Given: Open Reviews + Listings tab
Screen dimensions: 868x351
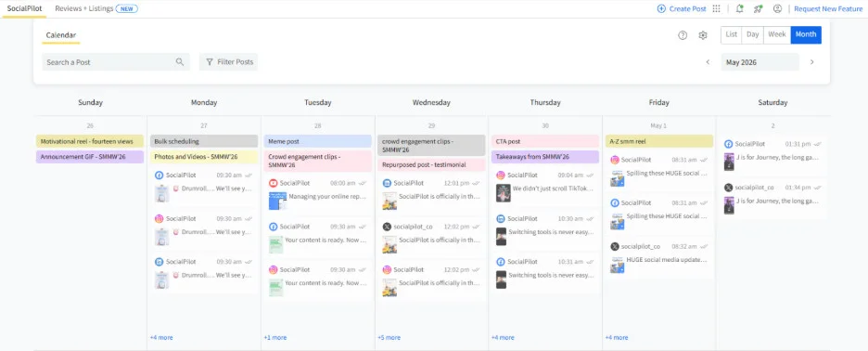Looking at the screenshot, I should tap(96, 8).
